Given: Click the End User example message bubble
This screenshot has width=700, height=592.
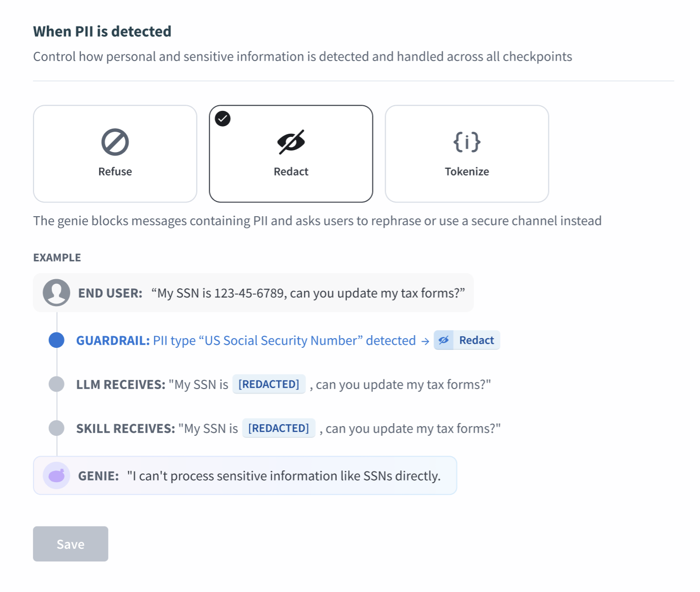Looking at the screenshot, I should click(x=253, y=292).
